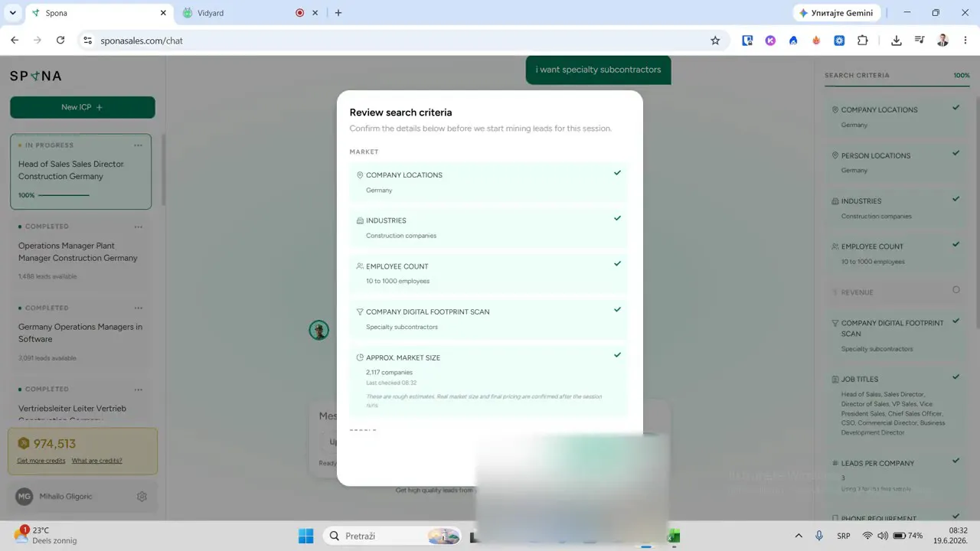Screen dimensions: 980x551
Task: Click the 'i want specialty subcontractors' message
Action: click(x=598, y=70)
